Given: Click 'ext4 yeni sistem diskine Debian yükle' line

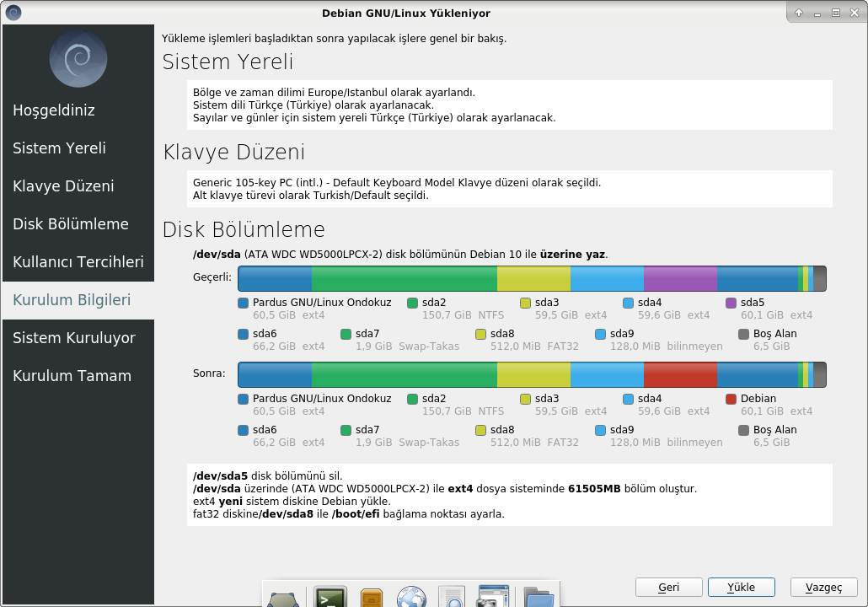Looking at the screenshot, I should click(292, 502).
